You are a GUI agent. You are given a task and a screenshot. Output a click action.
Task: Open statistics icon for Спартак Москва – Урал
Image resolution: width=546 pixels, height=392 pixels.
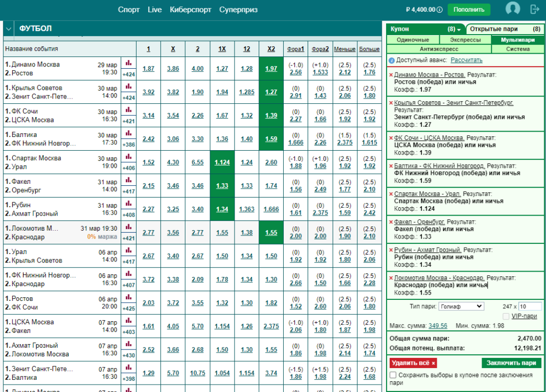coord(129,157)
